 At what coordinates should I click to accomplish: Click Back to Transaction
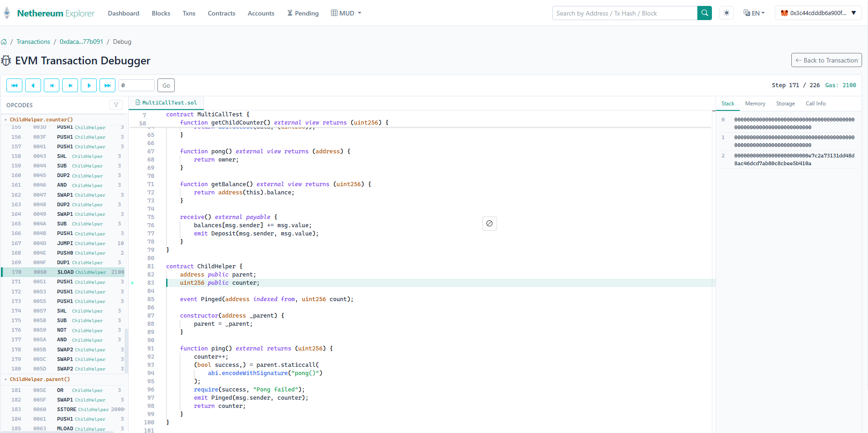[826, 60]
